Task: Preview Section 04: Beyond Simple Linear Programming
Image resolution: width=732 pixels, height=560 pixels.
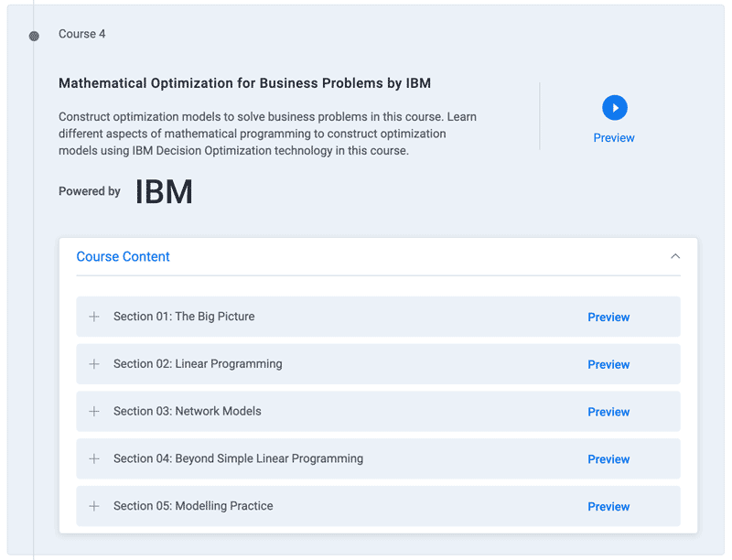Action: (608, 459)
